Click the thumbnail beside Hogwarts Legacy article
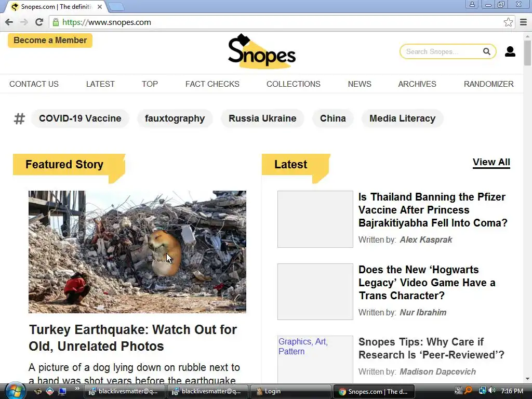Viewport: 532px width, 399px height. [x=315, y=292]
